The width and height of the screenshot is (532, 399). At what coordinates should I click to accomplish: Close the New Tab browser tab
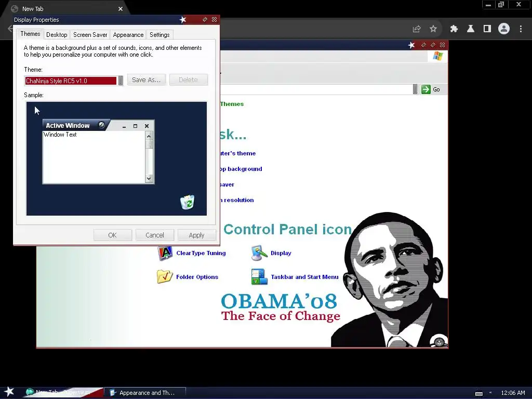[x=121, y=9]
